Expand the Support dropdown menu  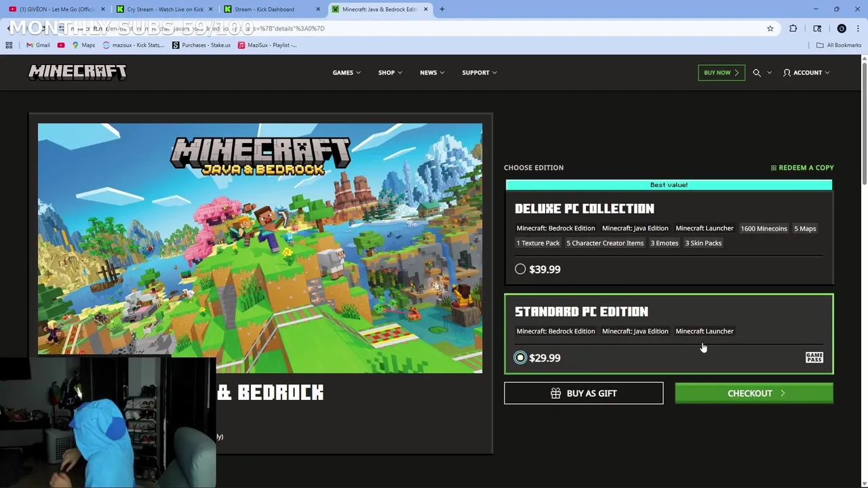coord(479,73)
